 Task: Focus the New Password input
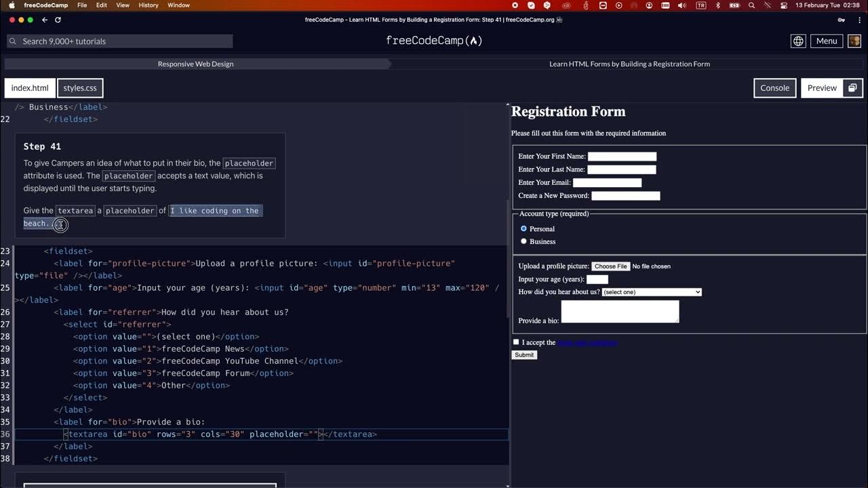pos(625,196)
